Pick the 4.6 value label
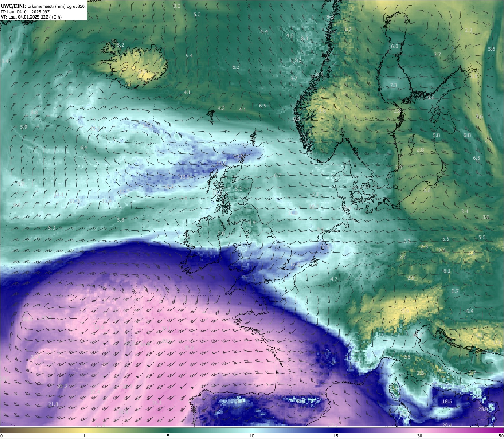 290,36
